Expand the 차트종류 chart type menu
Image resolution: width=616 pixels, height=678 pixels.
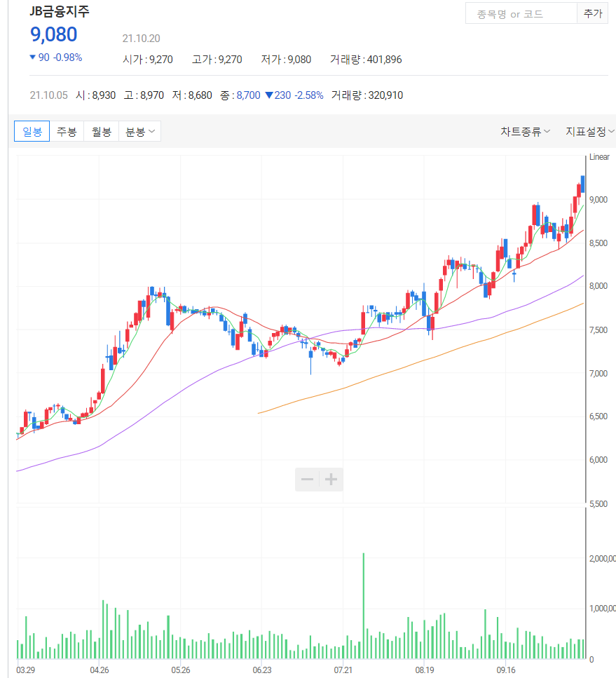coord(525,131)
